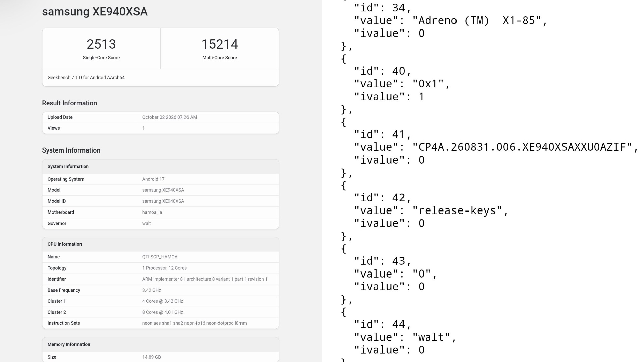Click the CPU Information table header

coord(65,244)
